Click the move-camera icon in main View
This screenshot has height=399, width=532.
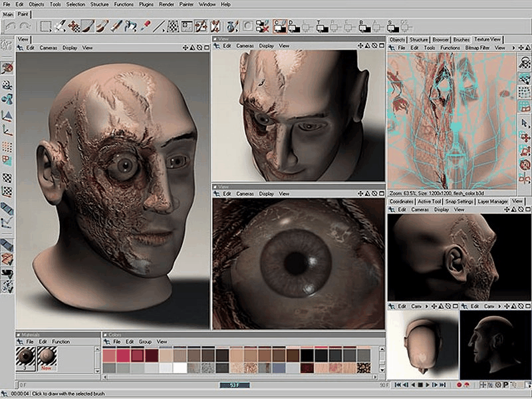(x=186, y=48)
